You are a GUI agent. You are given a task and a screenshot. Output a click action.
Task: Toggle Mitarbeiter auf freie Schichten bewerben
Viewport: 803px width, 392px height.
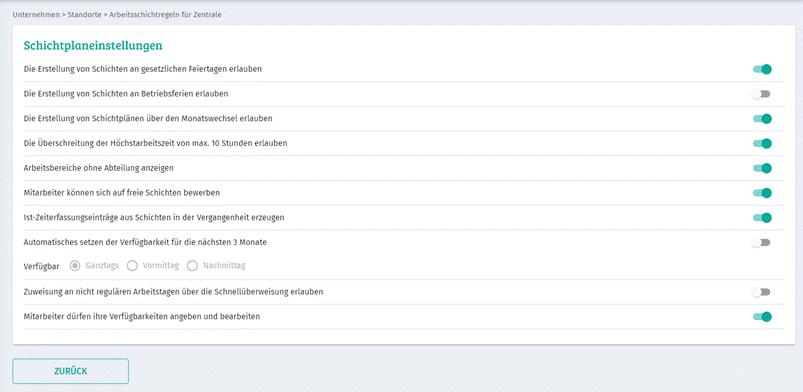762,193
